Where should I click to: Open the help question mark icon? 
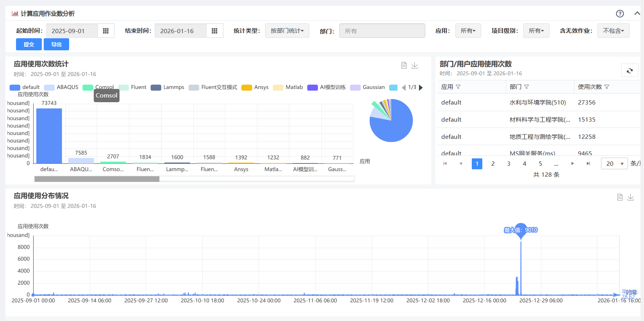pos(620,14)
